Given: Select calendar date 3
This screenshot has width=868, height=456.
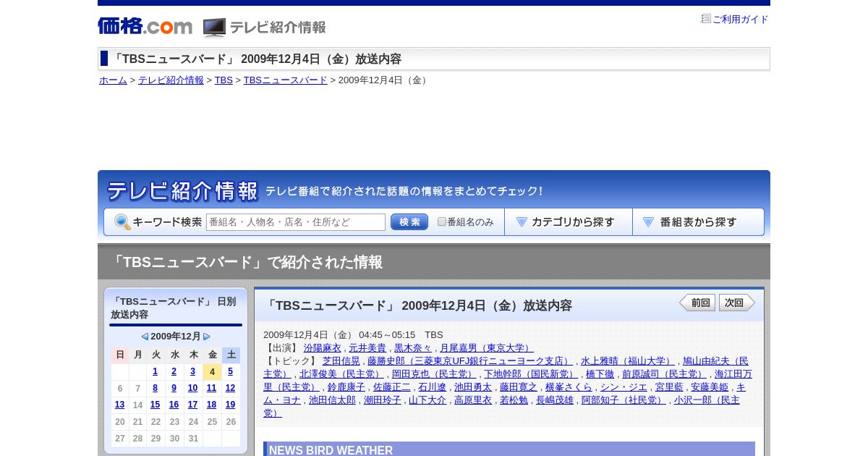Looking at the screenshot, I should 192,371.
